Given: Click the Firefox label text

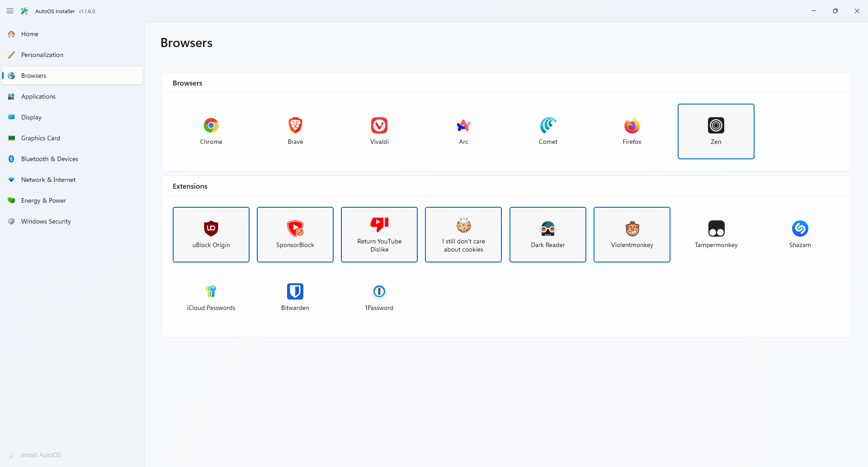Looking at the screenshot, I should click(632, 142).
